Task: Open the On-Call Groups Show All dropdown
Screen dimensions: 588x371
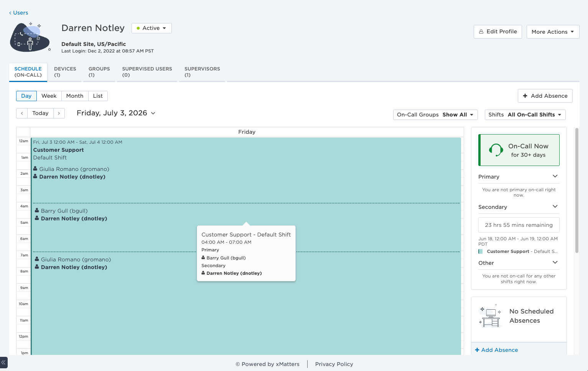Action: 435,115
